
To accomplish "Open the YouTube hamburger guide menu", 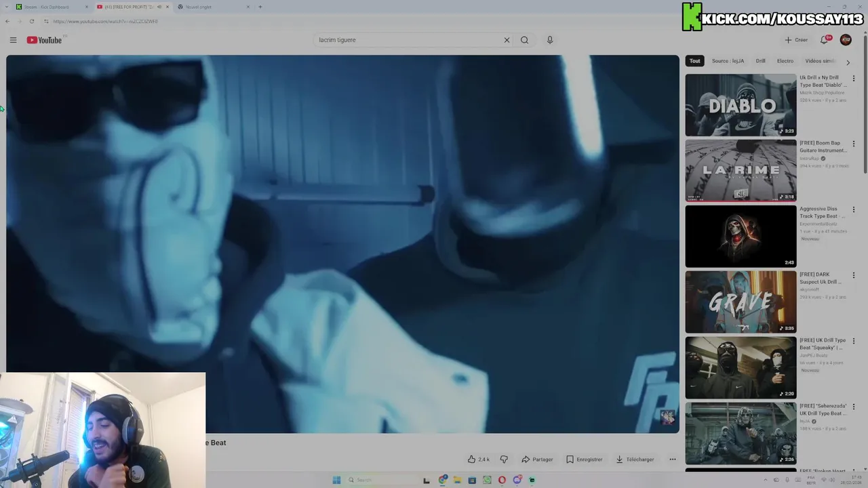I will [13, 40].
